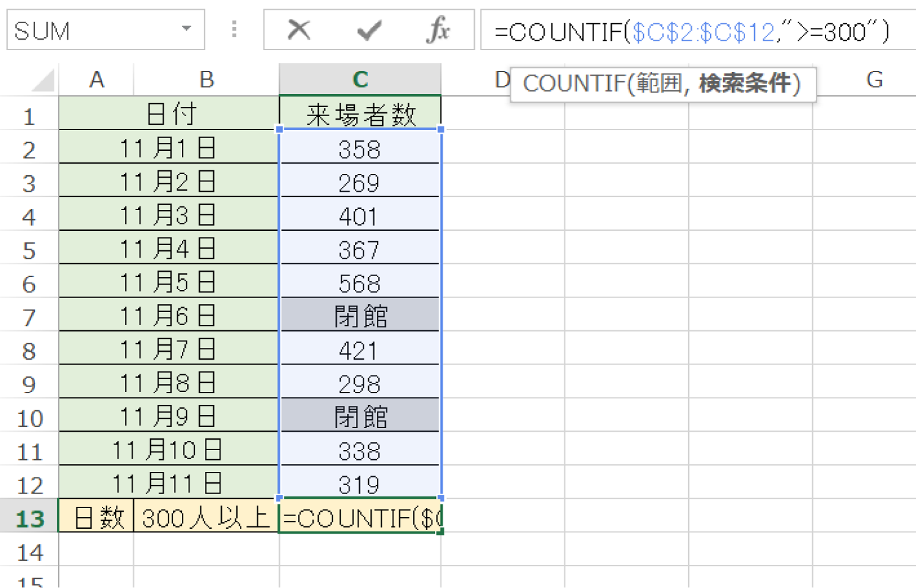Click the 範囲 argument in tooltip
The image size is (916, 588).
[x=660, y=84]
